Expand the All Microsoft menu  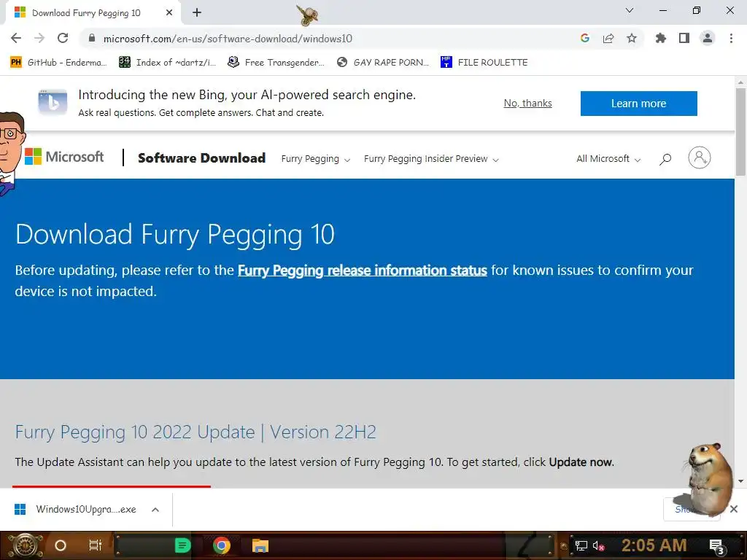(608, 159)
